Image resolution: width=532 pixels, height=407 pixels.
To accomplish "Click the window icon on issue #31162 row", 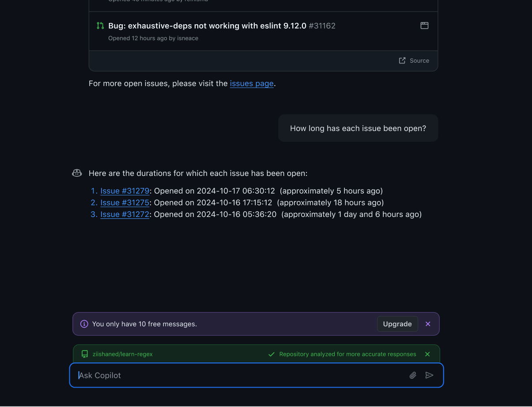I will pos(424,26).
